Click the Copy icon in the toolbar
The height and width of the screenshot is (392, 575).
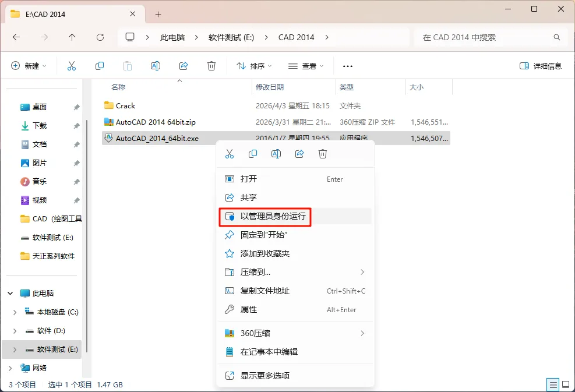[100, 66]
